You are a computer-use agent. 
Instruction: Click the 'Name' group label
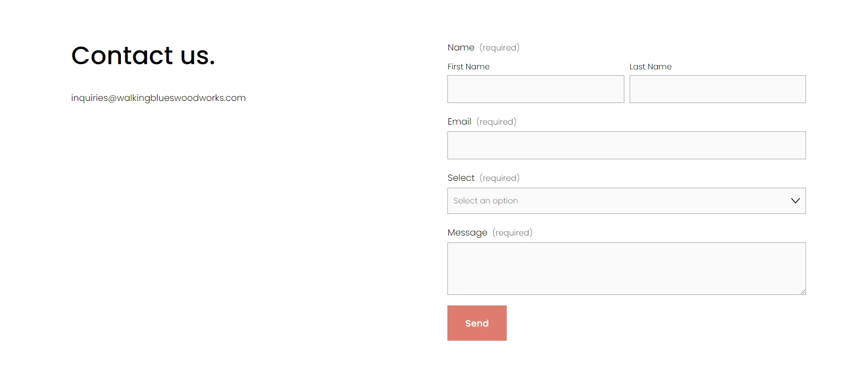coord(461,47)
